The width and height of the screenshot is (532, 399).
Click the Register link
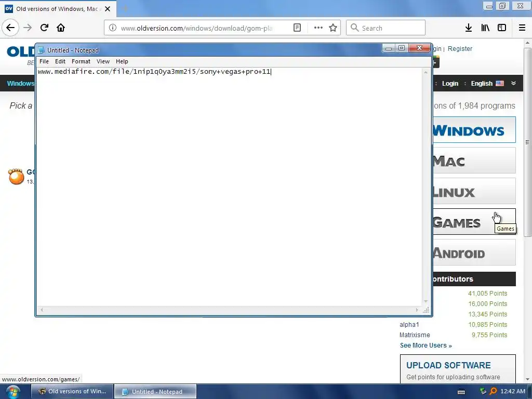(x=460, y=48)
